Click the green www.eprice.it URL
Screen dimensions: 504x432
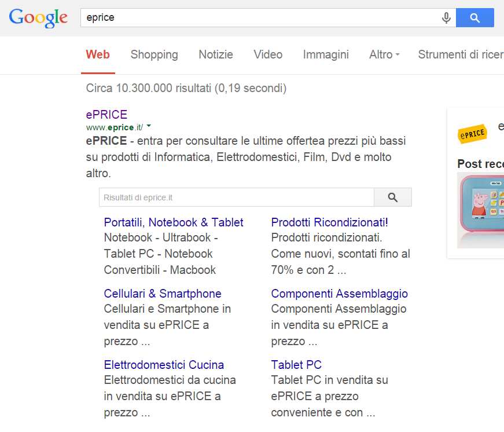point(115,127)
